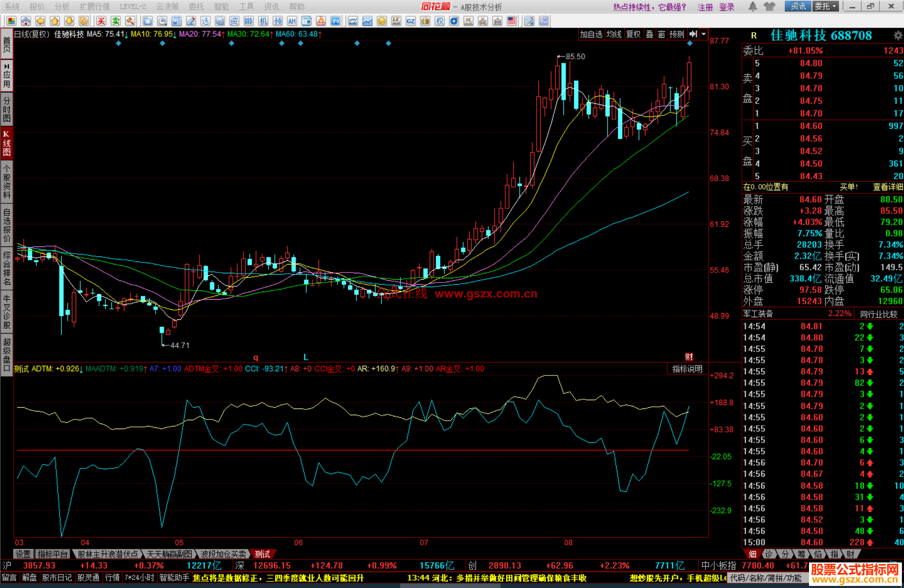Toggle 均线 moving average display

[x=614, y=34]
